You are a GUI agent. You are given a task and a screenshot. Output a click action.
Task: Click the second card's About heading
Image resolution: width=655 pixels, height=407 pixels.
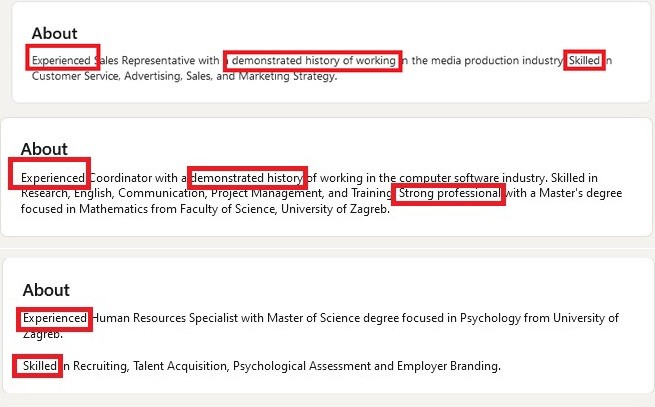44,149
